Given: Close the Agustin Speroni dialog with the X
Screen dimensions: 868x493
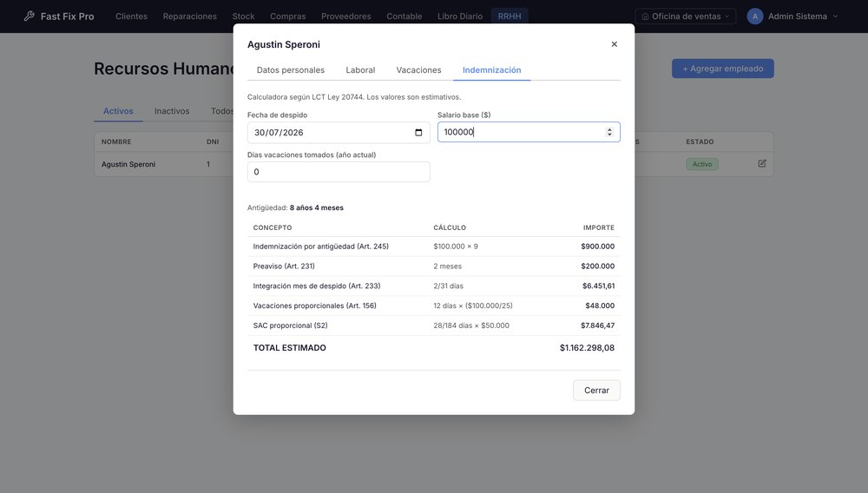Looking at the screenshot, I should [614, 44].
